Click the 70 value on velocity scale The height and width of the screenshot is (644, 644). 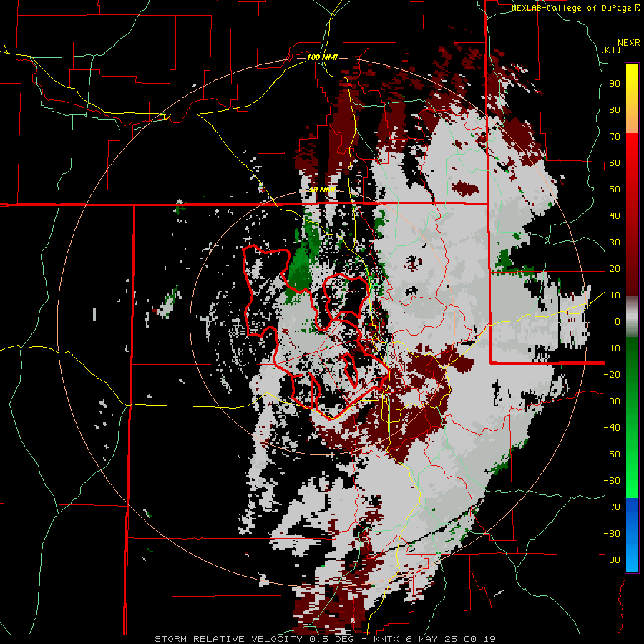[x=615, y=137]
